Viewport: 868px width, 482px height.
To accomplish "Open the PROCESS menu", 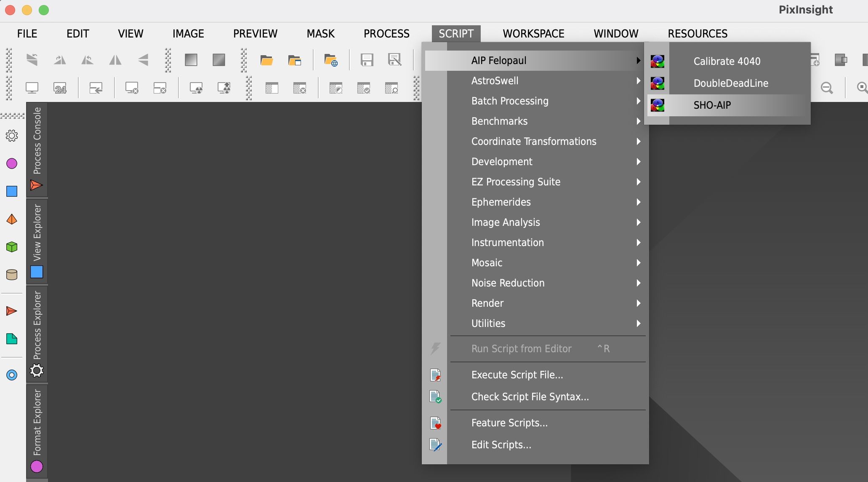I will coord(386,34).
